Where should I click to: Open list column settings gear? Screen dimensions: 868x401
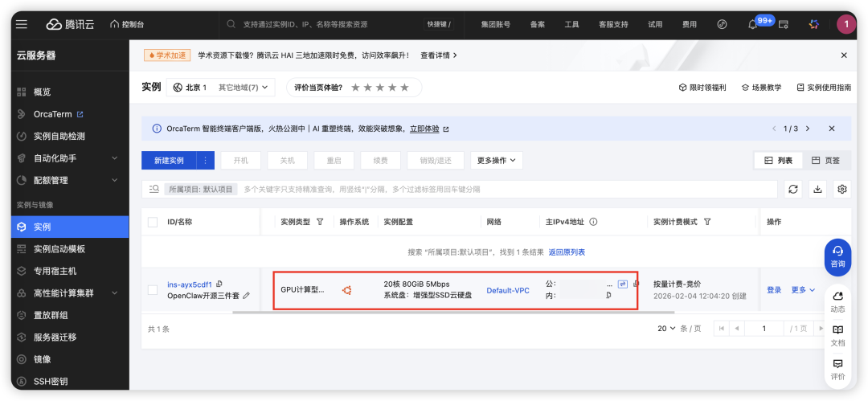[842, 190]
